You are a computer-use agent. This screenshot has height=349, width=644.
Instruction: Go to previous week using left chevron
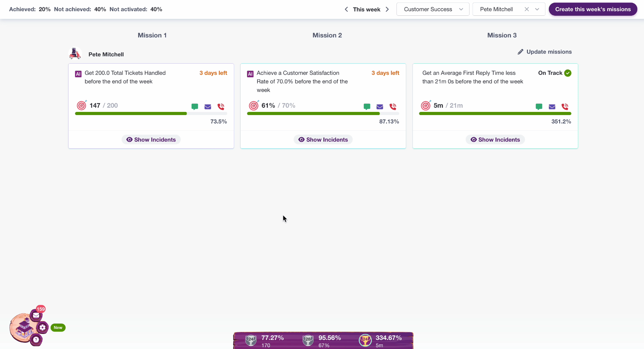[346, 9]
